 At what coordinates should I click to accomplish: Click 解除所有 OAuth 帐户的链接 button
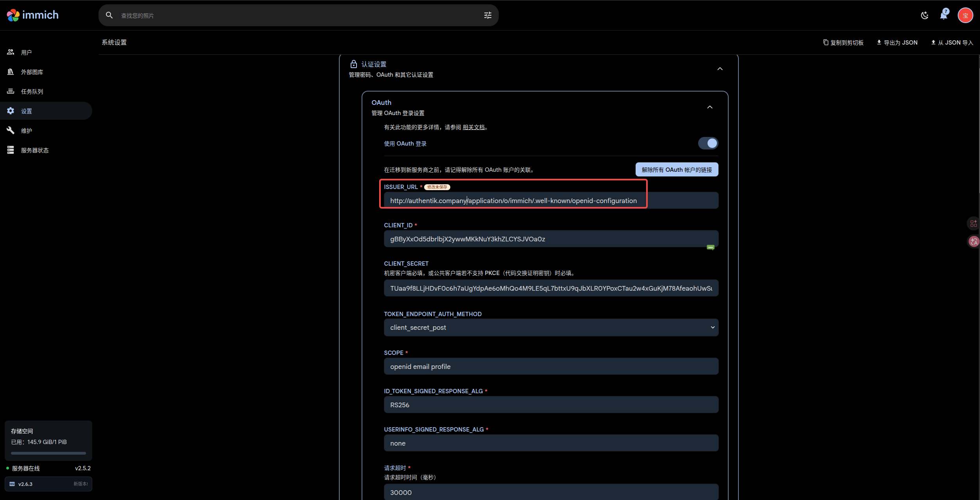click(x=676, y=169)
